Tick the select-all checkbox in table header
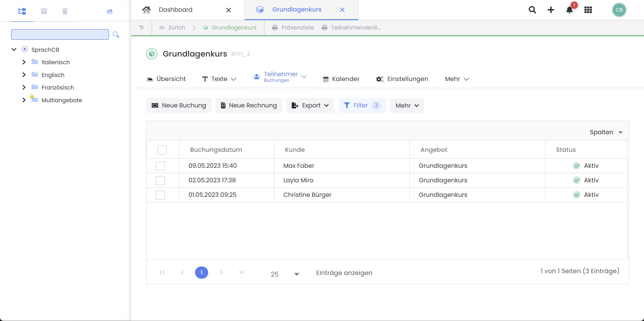 coord(162,150)
